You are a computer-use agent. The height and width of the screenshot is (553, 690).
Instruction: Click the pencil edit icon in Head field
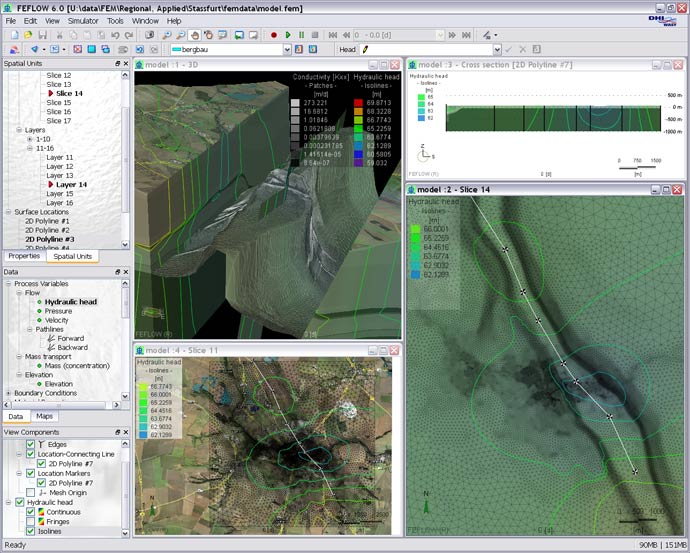[x=365, y=49]
